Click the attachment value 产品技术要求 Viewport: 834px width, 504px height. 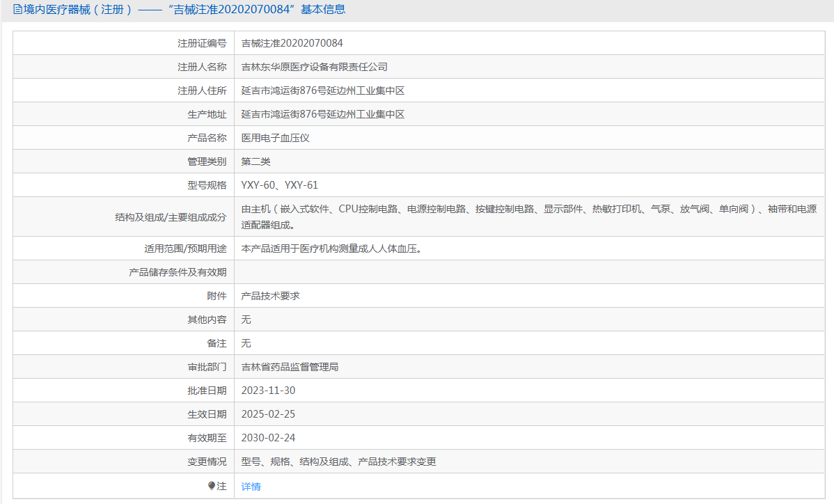point(271,296)
